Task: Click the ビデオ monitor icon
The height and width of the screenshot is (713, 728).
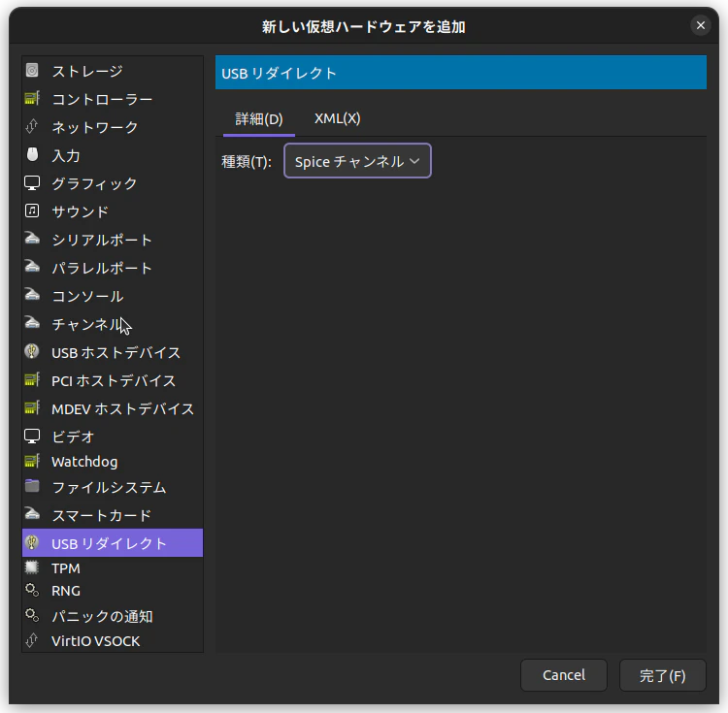Action: tap(32, 436)
